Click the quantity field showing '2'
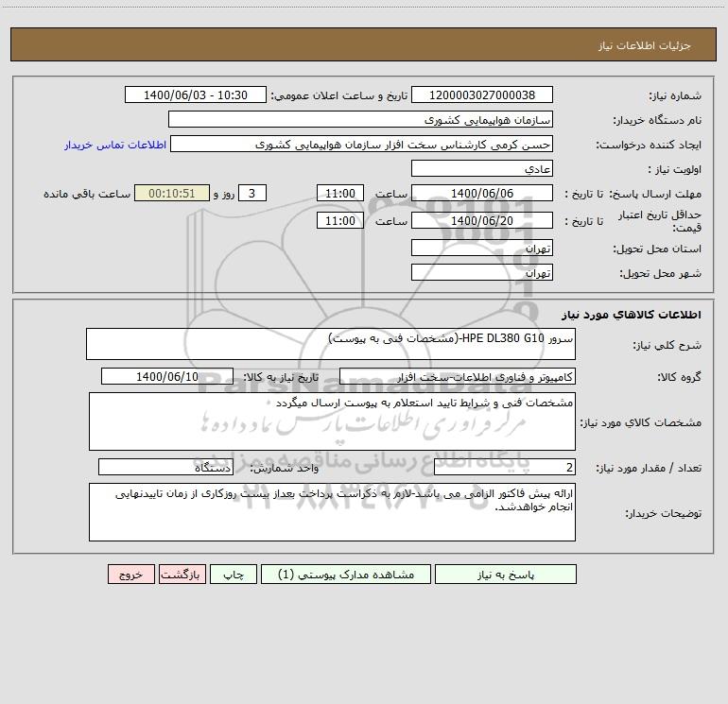Viewport: 728px width, 704px height. click(505, 467)
